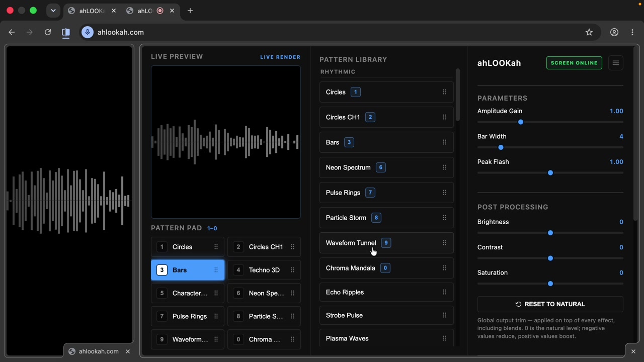Go back using the browser back arrow

12,32
